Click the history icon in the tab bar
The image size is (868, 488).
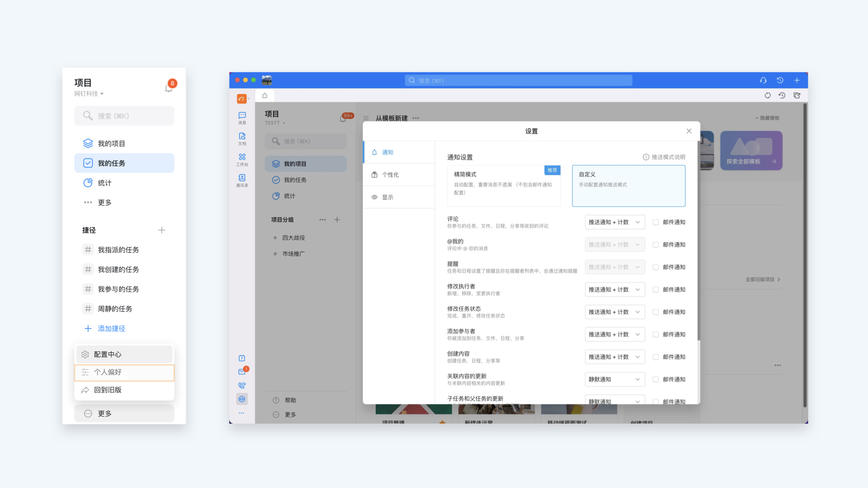pos(782,95)
